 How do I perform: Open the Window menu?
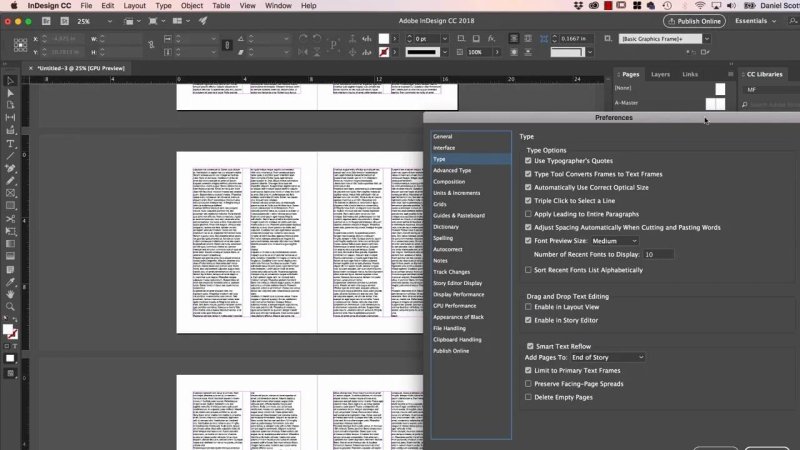(x=278, y=6)
